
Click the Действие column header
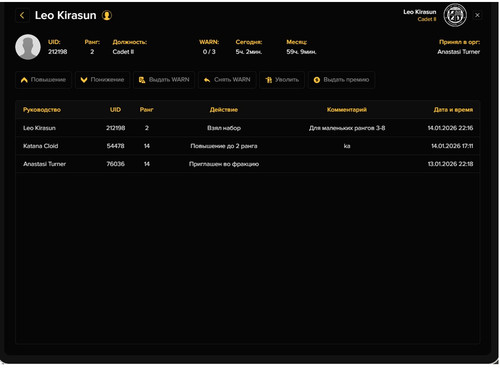(x=224, y=110)
